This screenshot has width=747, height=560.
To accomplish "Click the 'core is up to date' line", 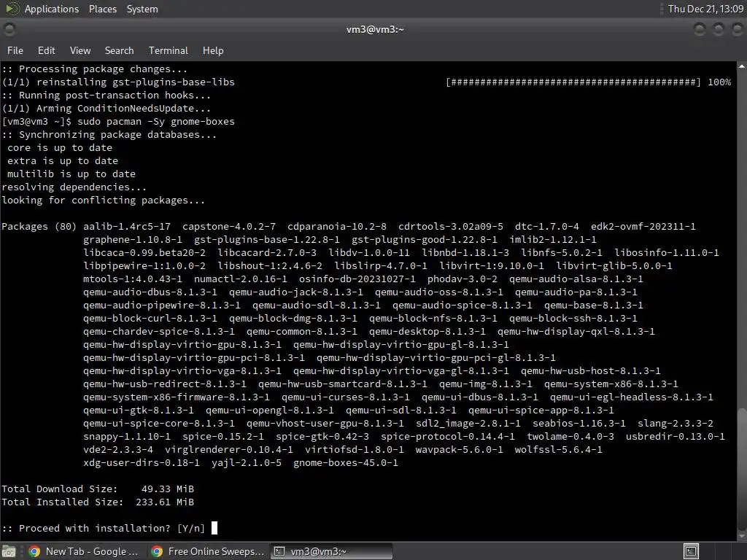I will (60, 148).
